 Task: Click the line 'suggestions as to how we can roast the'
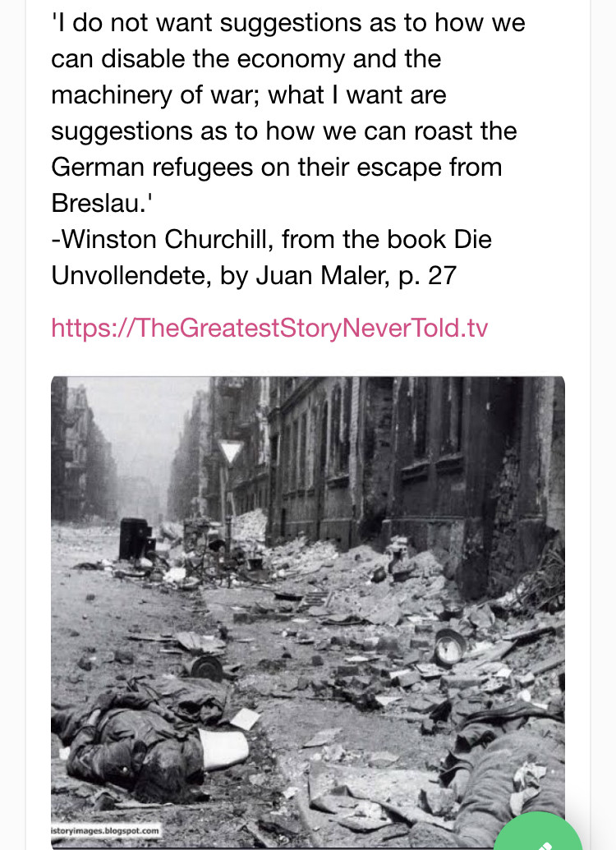[284, 131]
